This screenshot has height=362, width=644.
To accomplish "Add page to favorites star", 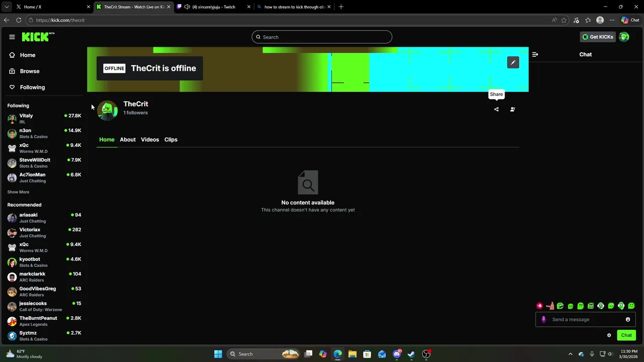I will (564, 20).
